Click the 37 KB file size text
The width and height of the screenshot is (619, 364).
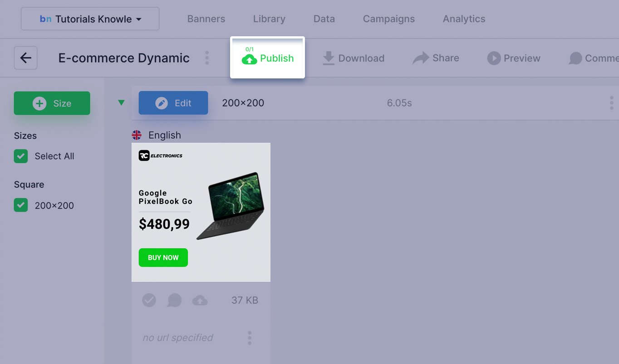point(245,300)
